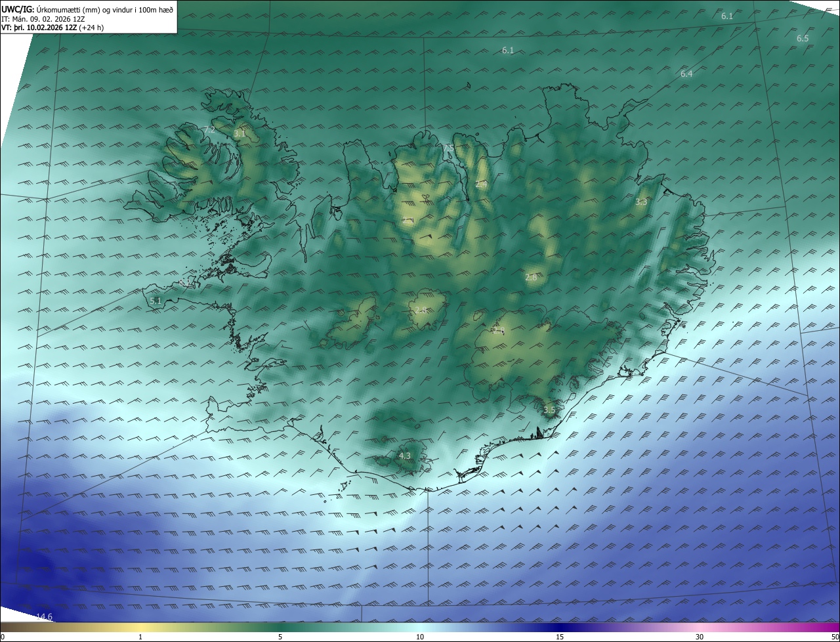Click the 6.5 value label
840x642 pixels.
tap(803, 39)
